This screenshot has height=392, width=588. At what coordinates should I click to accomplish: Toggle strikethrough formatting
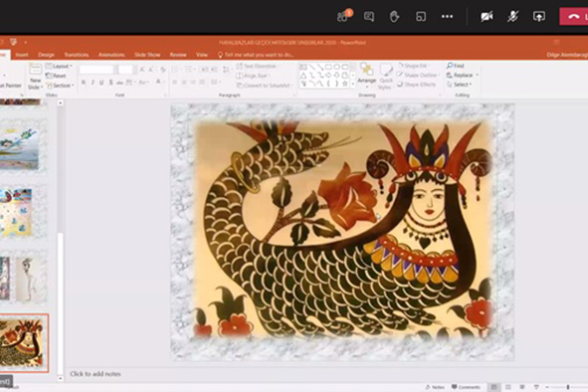(x=119, y=83)
